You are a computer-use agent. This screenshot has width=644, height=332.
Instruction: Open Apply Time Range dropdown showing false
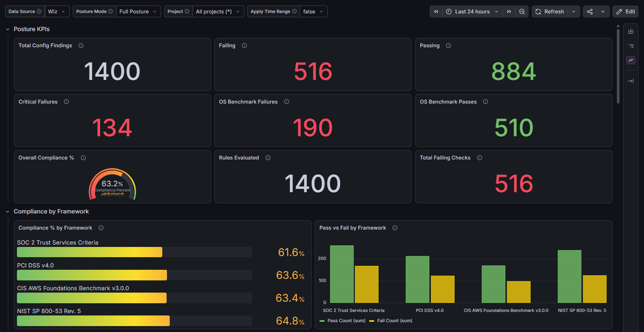click(x=314, y=11)
